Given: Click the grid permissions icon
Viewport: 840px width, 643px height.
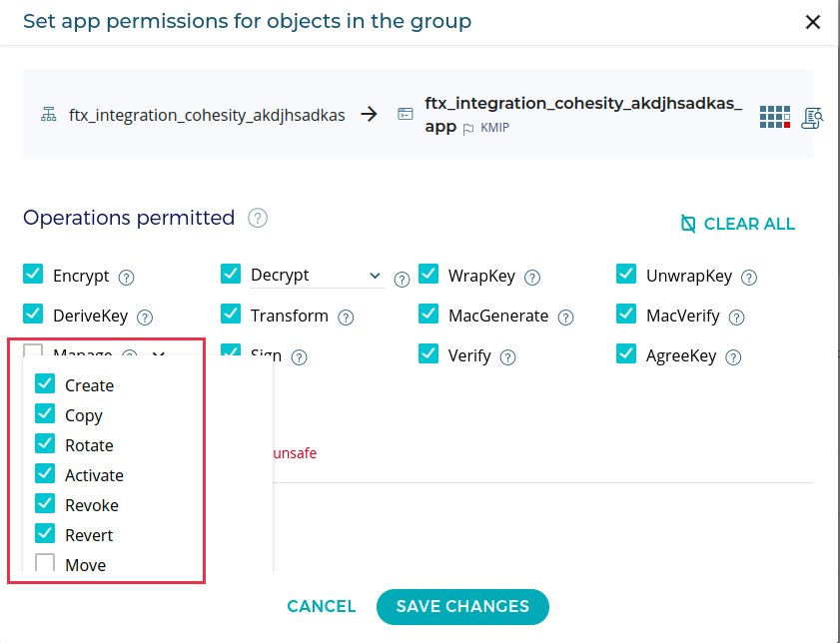Looking at the screenshot, I should [775, 116].
